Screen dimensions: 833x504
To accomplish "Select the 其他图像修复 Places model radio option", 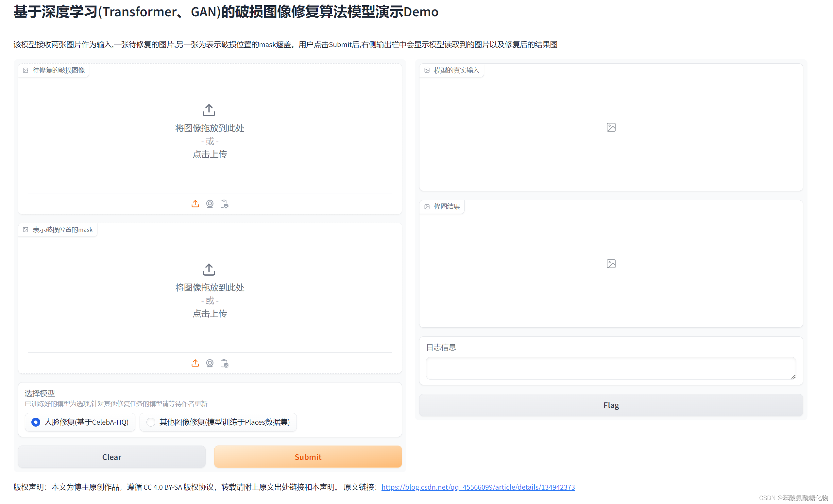I will (151, 422).
